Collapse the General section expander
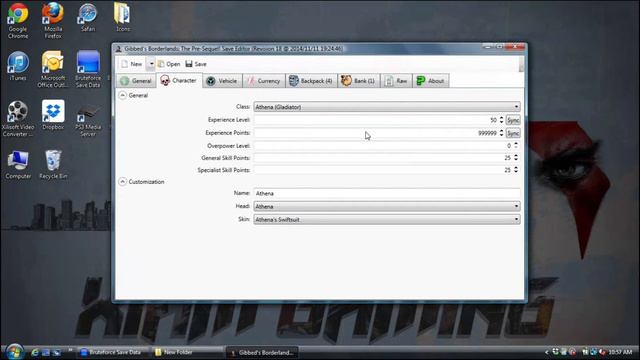Viewport: 640px width, 360px height. click(122, 95)
